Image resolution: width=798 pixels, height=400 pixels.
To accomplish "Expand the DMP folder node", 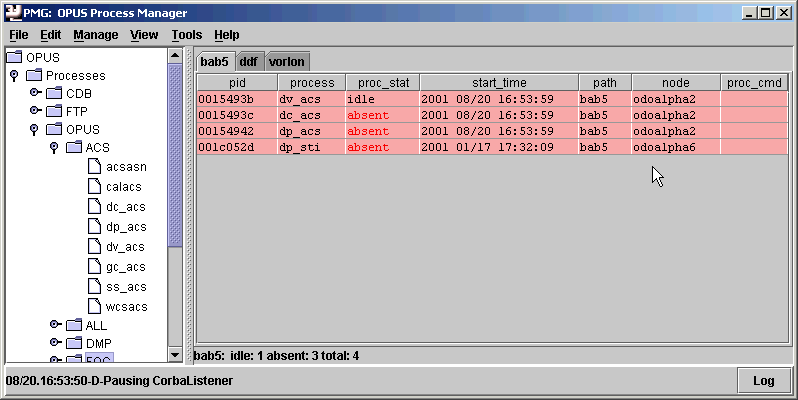I will (x=54, y=343).
